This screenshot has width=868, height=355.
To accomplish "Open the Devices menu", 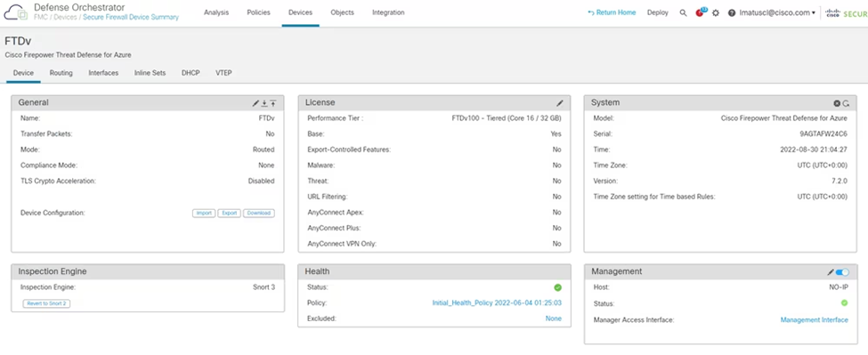I will 301,12.
